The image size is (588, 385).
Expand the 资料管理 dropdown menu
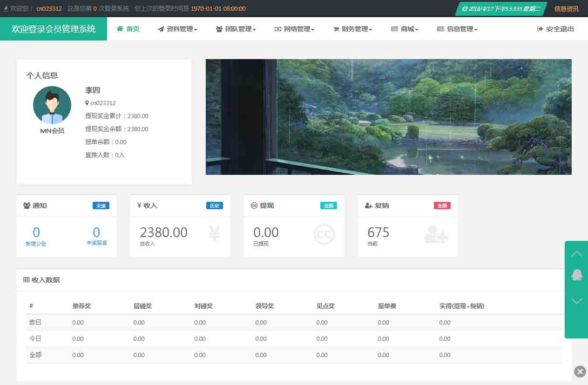tap(178, 29)
